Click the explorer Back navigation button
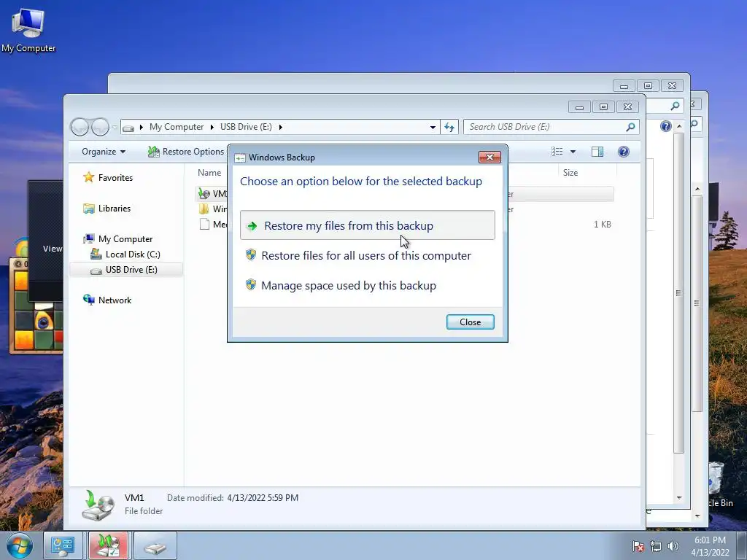 pyautogui.click(x=80, y=127)
